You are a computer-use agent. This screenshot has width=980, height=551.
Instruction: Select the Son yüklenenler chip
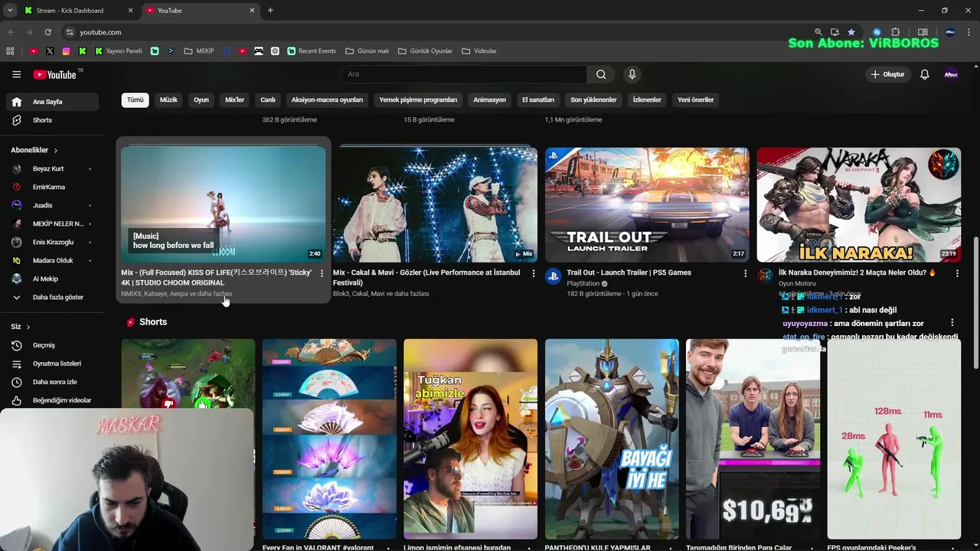pos(593,100)
